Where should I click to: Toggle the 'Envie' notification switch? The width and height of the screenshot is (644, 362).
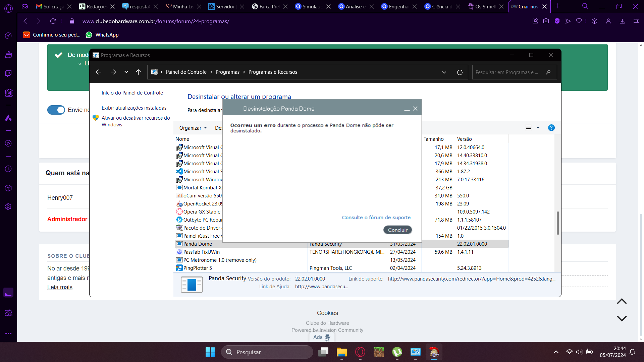tap(56, 110)
